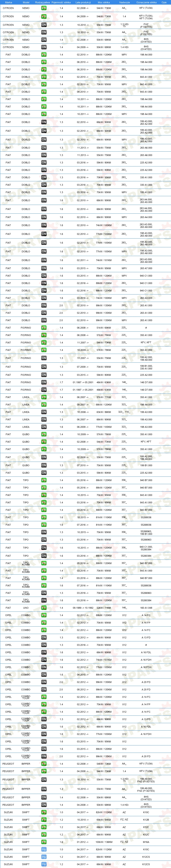
Task: Click '69kW / 94KM' power cell in Swift row
Action: [x=104, y=819]
